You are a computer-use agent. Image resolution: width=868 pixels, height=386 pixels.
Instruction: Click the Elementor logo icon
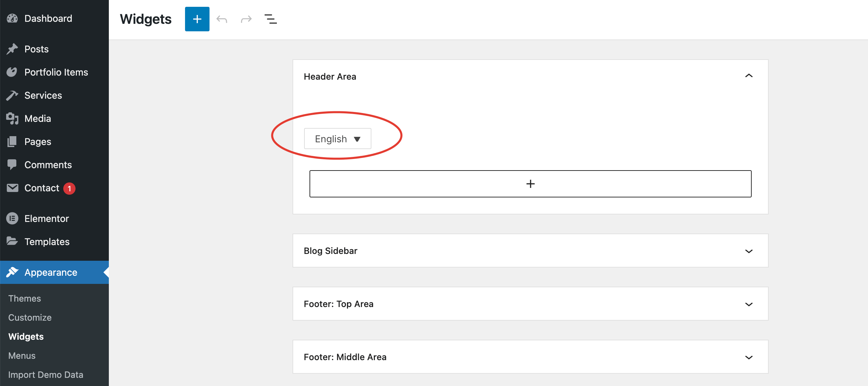(12, 219)
